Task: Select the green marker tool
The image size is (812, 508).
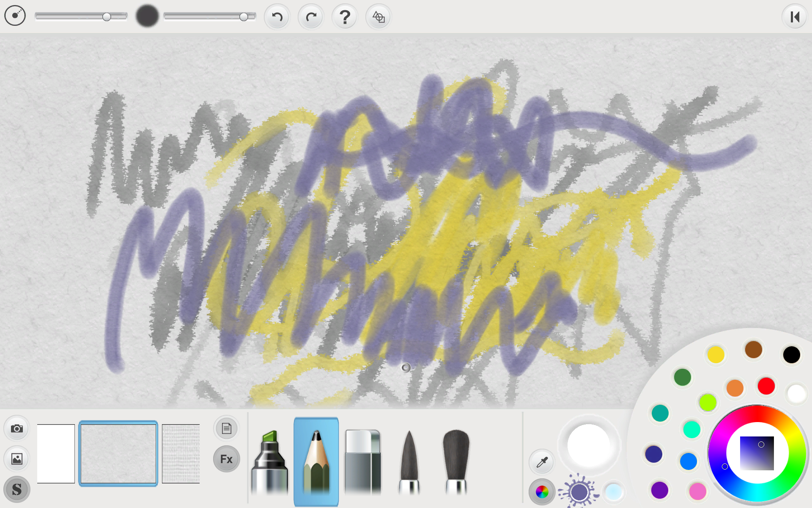Action: point(269,462)
